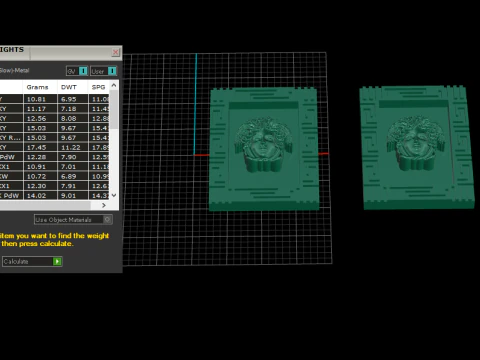This screenshot has width=480, height=360.
Task: Toggle the Use Object Materials option
Action: pos(73,220)
